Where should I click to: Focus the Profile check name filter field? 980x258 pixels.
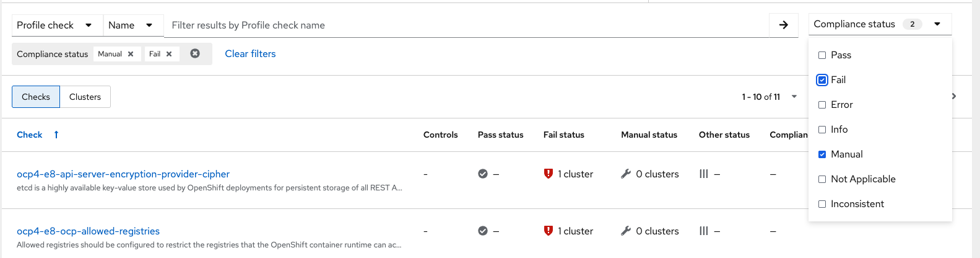point(466,25)
